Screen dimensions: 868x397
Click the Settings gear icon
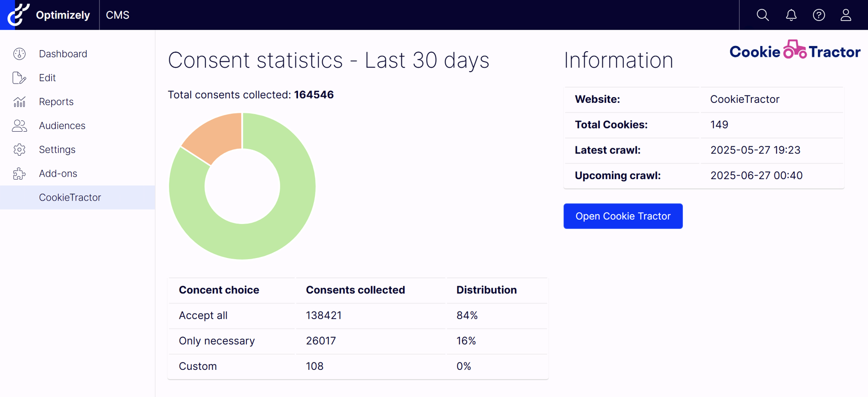pyautogui.click(x=19, y=150)
